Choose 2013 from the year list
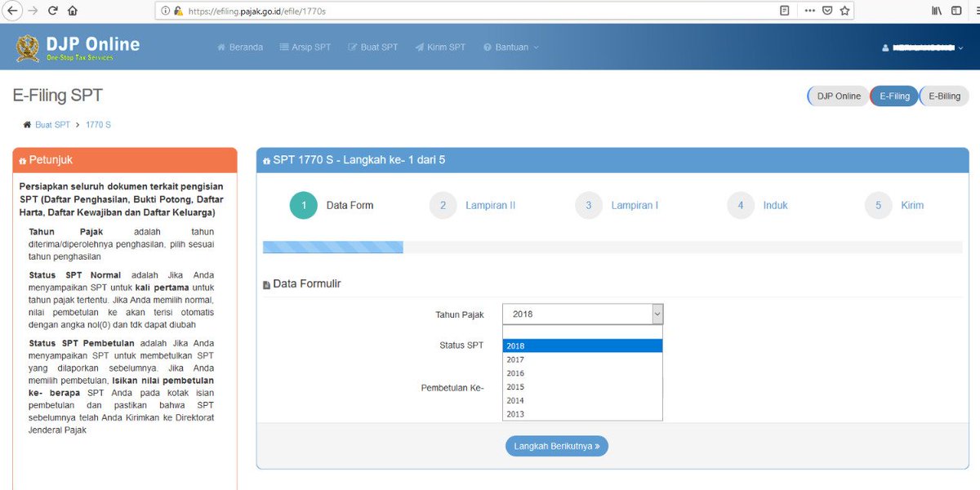Viewport: 980px width, 490px height. tap(582, 414)
